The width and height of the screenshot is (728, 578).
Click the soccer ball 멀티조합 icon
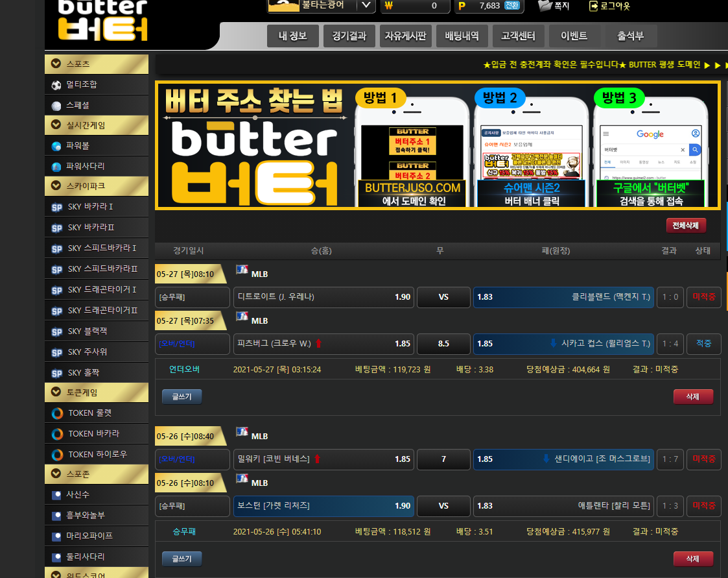pos(56,85)
